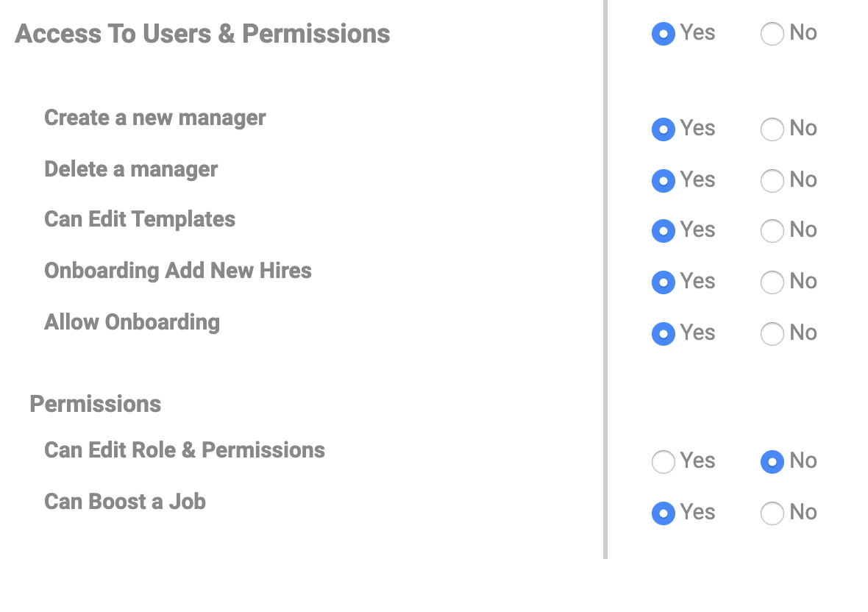The width and height of the screenshot is (868, 612).
Task: Select Yes for Can Edit Templates
Action: [664, 231]
